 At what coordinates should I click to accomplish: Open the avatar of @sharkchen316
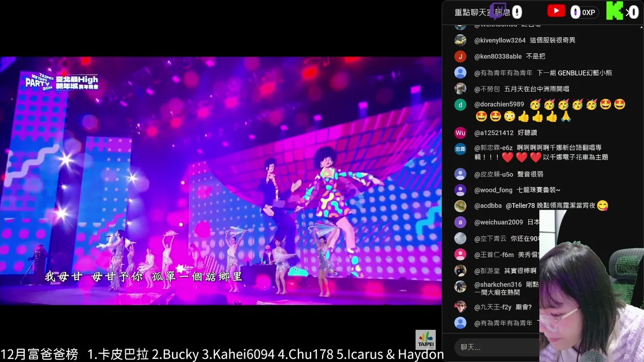[460, 287]
